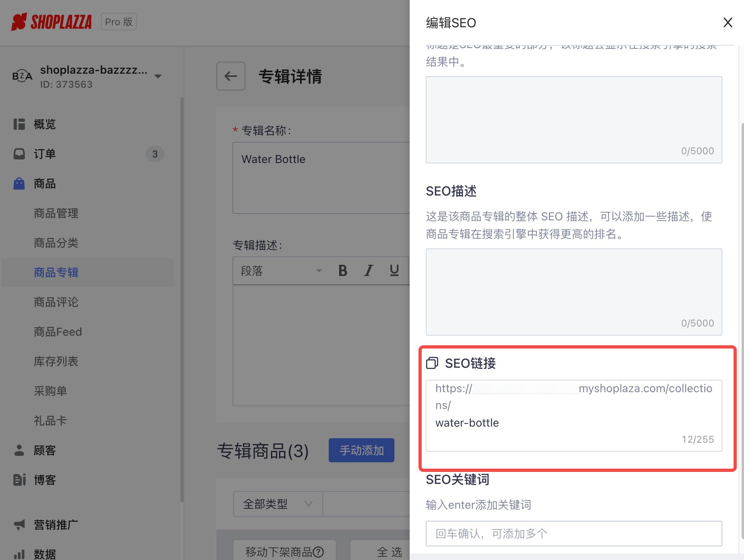
Task: Toggle underline formatting in the description editor
Action: tap(394, 271)
